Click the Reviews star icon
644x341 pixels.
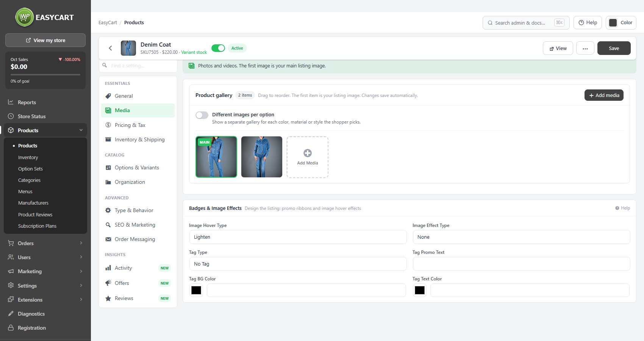(x=108, y=298)
